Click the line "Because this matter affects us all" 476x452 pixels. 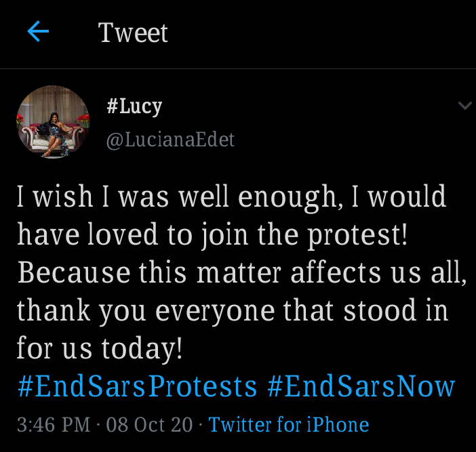pyautogui.click(x=242, y=272)
